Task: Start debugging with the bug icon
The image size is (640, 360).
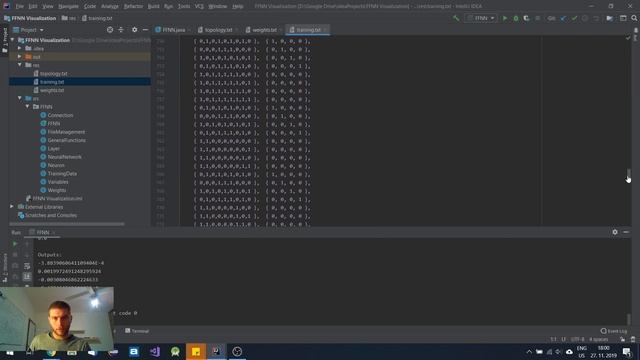Action: [516, 18]
